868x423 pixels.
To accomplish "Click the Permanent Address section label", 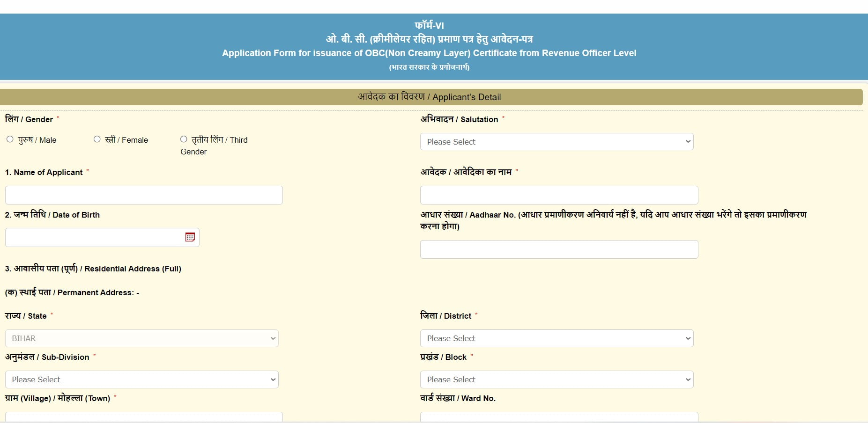I will 72,292.
